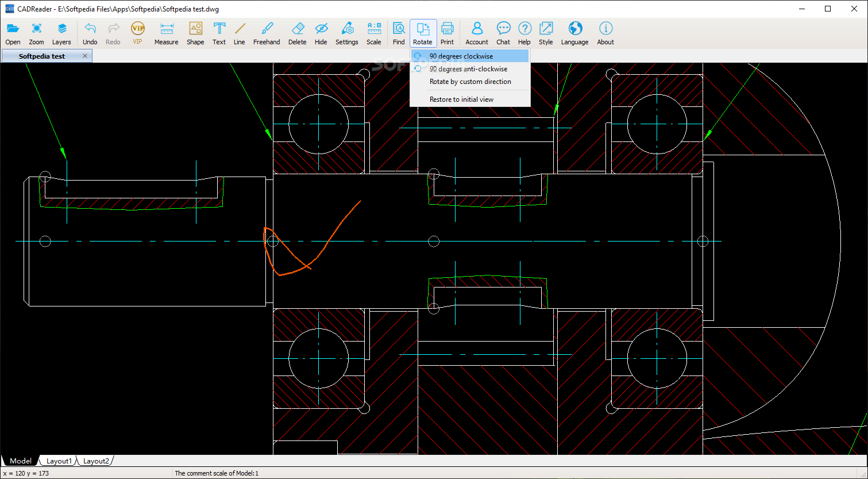
Task: Maximize the CADReader window
Action: pos(828,9)
